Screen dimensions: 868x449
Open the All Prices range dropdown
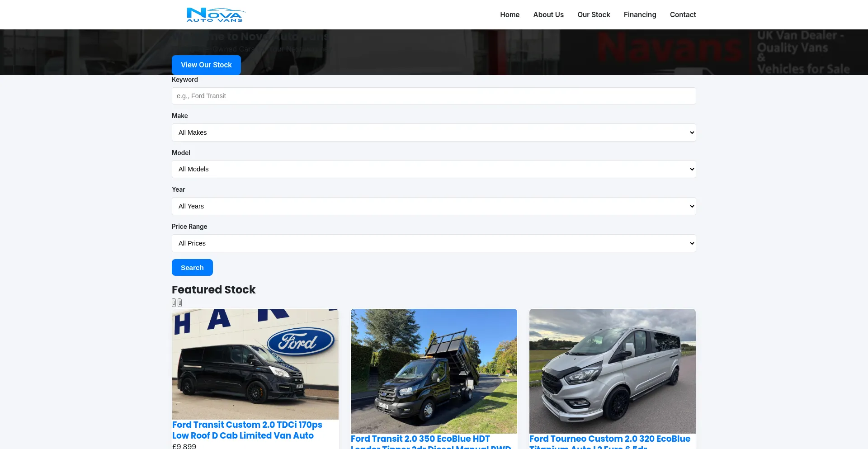click(434, 243)
